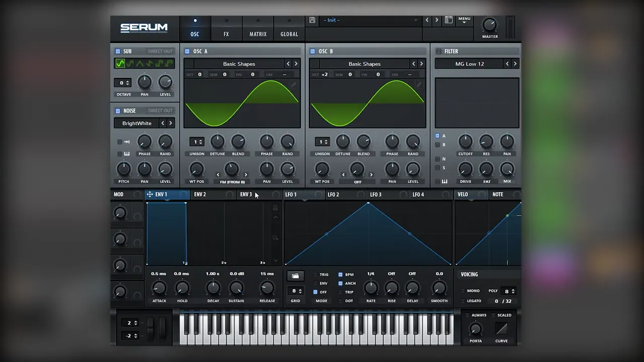The height and width of the screenshot is (362, 644).
Task: Go to the previous preset with the left arrow
Action: pos(427,20)
